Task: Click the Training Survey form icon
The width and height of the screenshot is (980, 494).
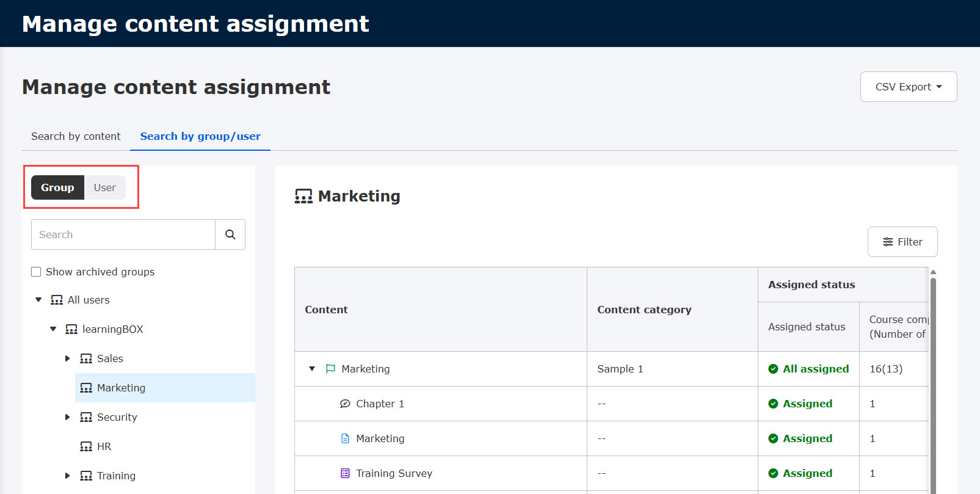Action: (345, 473)
